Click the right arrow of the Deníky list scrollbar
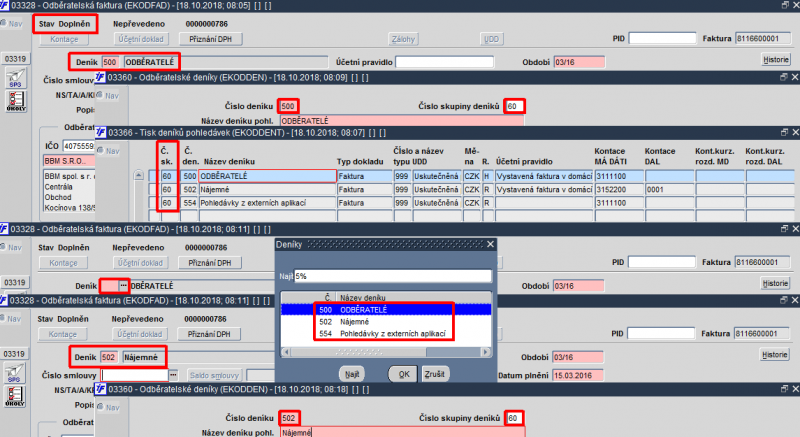 click(x=486, y=352)
